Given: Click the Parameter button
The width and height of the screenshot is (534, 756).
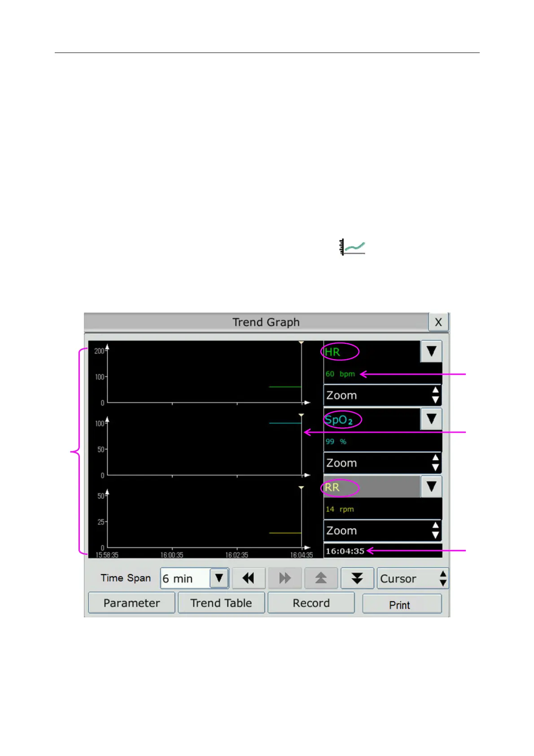Looking at the screenshot, I should (x=131, y=603).
